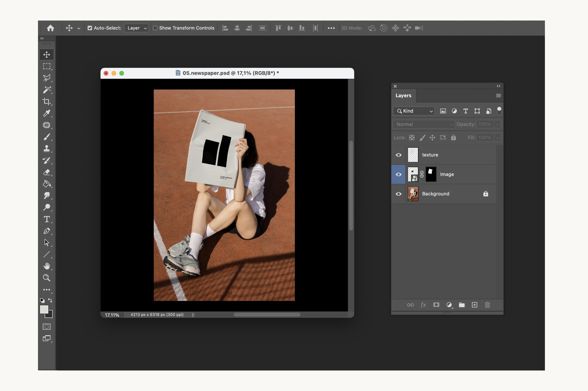Screen dimensions: 588x391
Task: Enable Show Transform Controls
Action: click(156, 28)
